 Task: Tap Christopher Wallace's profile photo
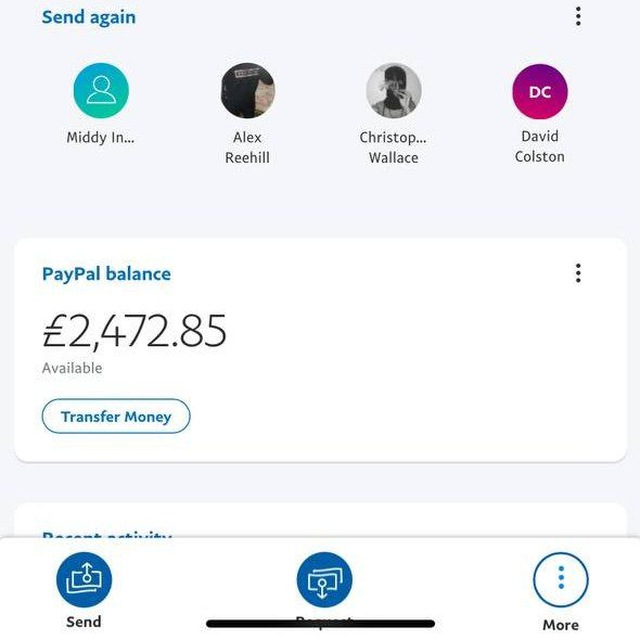click(x=393, y=91)
